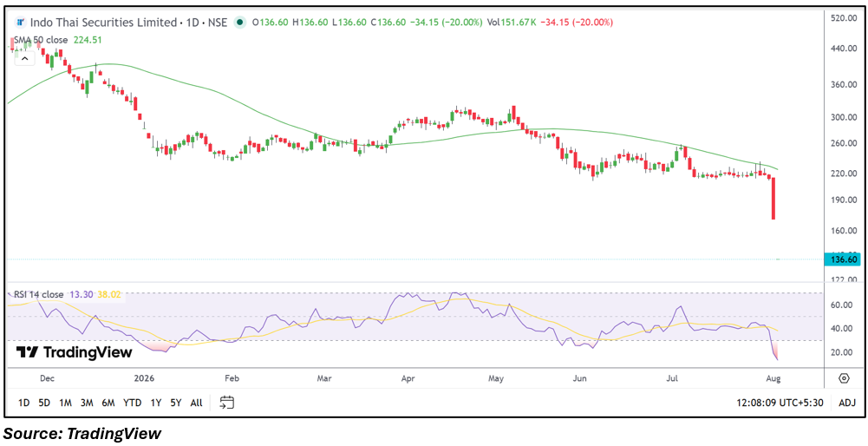
Task: Select the 1D time range
Action: pyautogui.click(x=23, y=403)
